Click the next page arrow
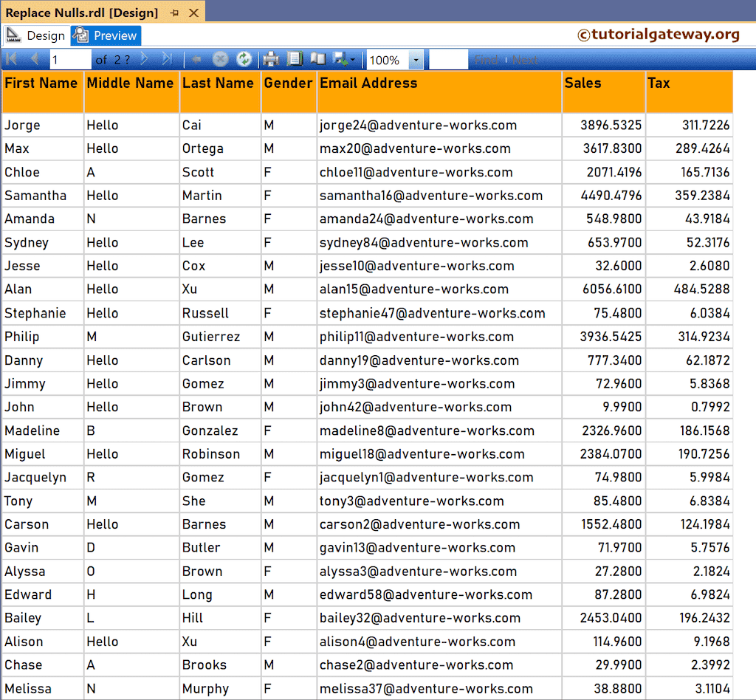 (x=144, y=59)
